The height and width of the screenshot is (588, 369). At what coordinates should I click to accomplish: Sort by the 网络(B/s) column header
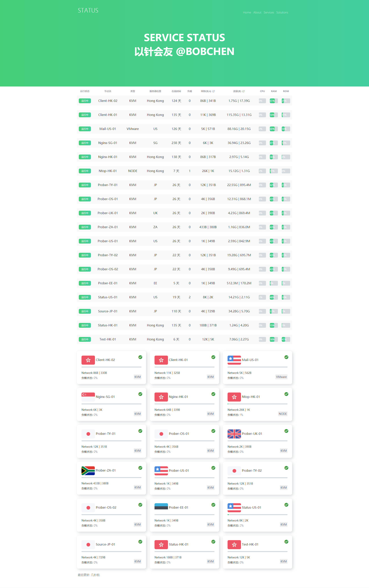(x=208, y=91)
